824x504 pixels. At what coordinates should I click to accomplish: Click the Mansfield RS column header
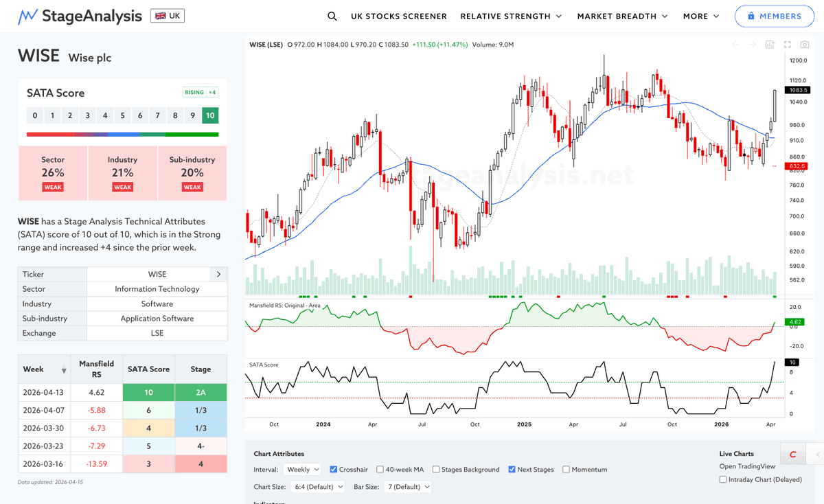point(97,369)
